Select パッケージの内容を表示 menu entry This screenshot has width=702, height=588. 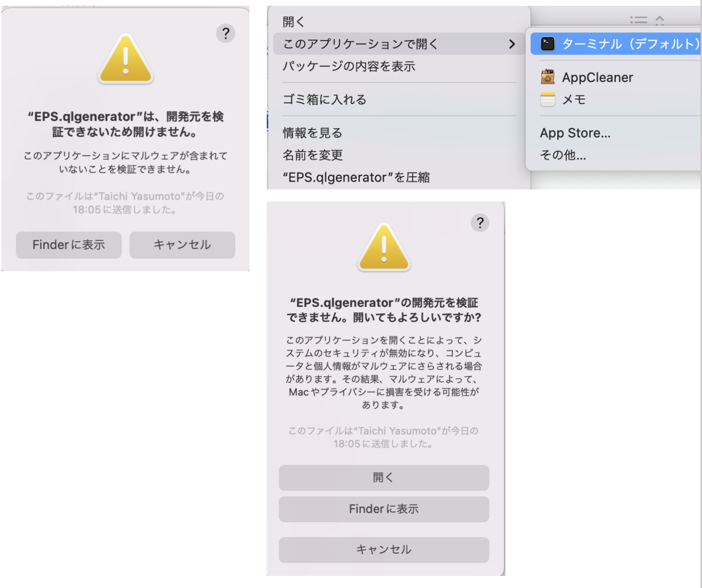[349, 66]
